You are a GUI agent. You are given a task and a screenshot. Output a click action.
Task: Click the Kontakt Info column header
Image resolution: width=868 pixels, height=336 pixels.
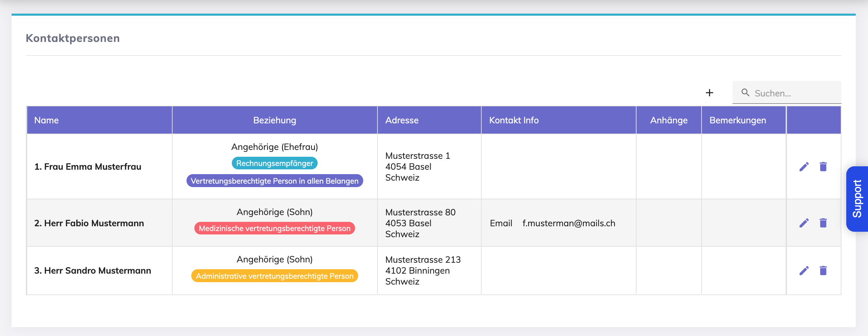pyautogui.click(x=514, y=120)
